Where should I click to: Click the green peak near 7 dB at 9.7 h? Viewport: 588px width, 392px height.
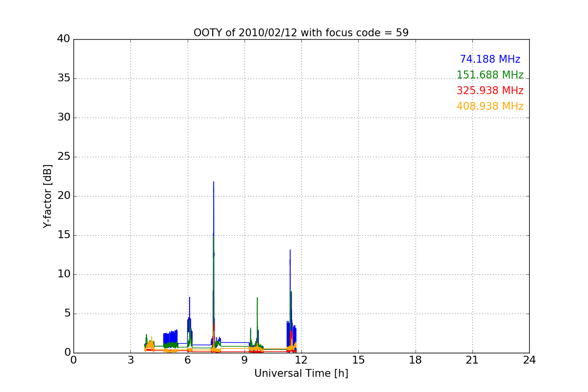[257, 298]
